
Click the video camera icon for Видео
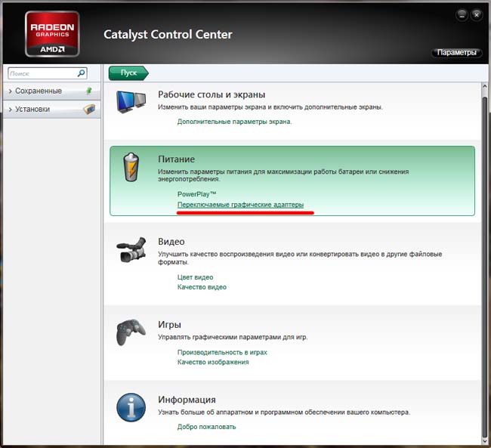(131, 250)
